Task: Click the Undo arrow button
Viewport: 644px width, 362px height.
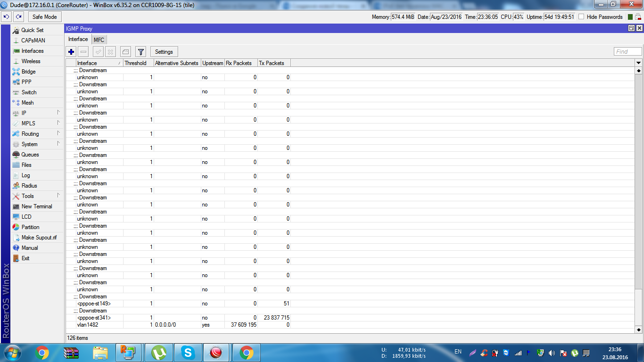Action: pos(6,17)
